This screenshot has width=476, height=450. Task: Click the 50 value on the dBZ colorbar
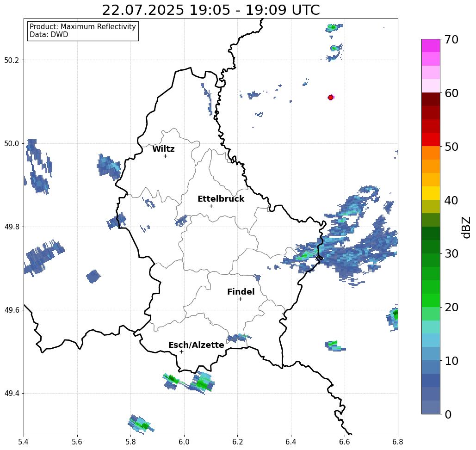pos(451,147)
